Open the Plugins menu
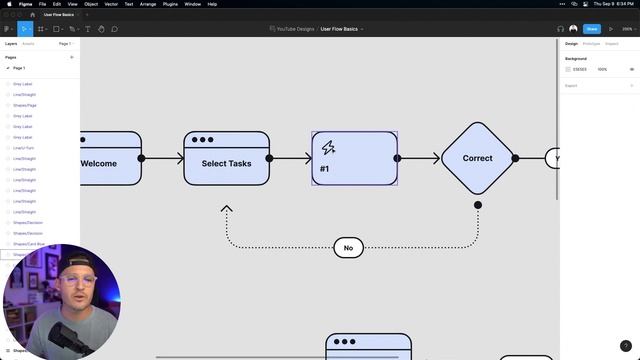The width and height of the screenshot is (640, 360). (x=170, y=4)
